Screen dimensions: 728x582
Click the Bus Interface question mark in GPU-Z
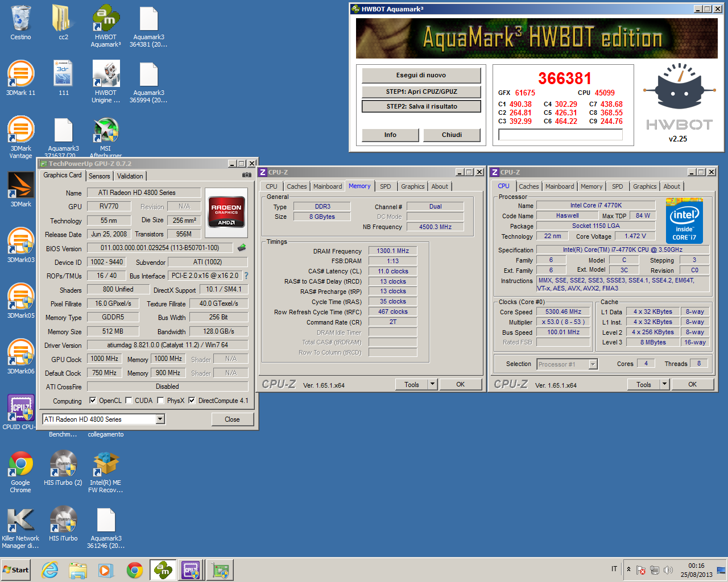[246, 276]
